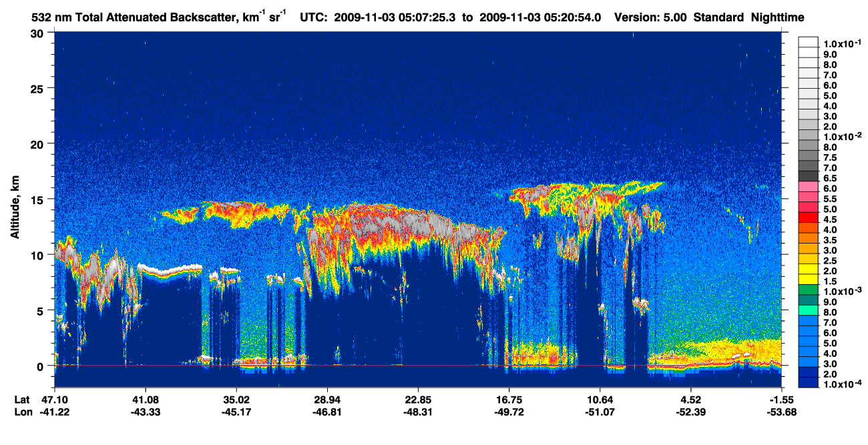Screen dimensions: 868x445
Task: Pick the pure white swatch at 1.0x10-1
Action: tap(809, 41)
